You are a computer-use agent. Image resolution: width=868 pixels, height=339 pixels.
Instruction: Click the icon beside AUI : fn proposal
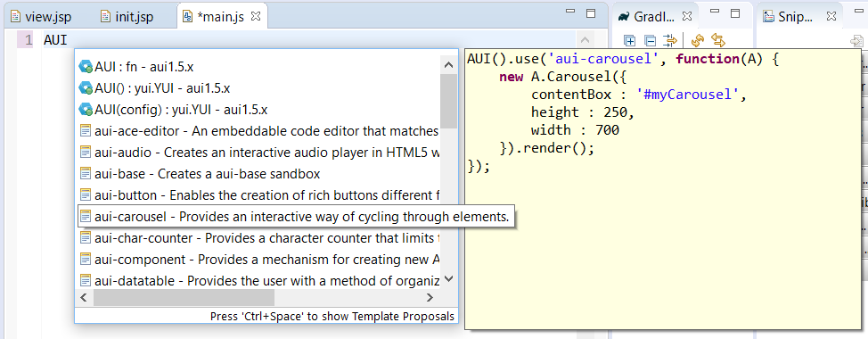tap(86, 67)
